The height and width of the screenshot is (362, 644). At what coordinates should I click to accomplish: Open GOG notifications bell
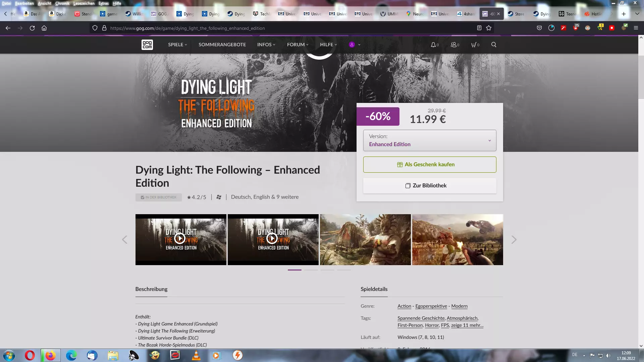[435, 45]
